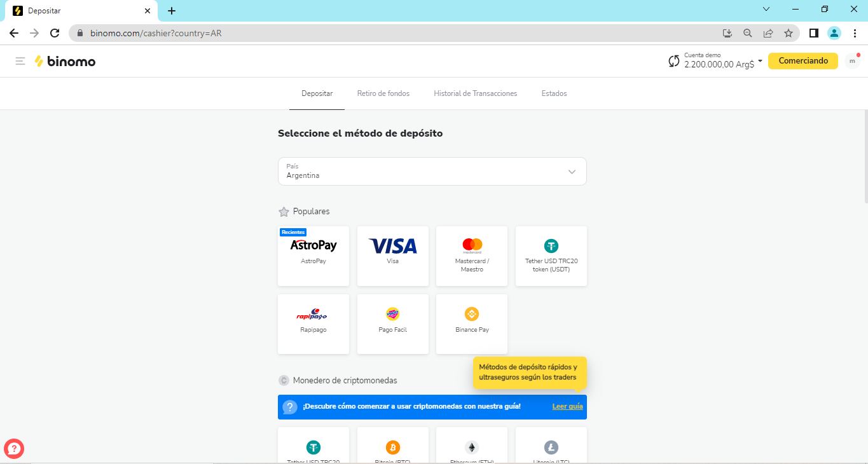Click the account switch arrows icon
This screenshot has height=464, width=868.
[x=674, y=61]
